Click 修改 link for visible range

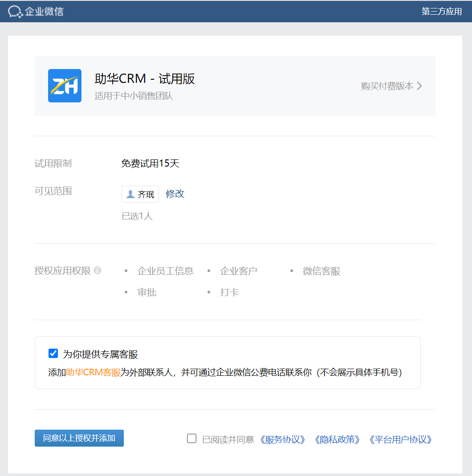click(175, 194)
